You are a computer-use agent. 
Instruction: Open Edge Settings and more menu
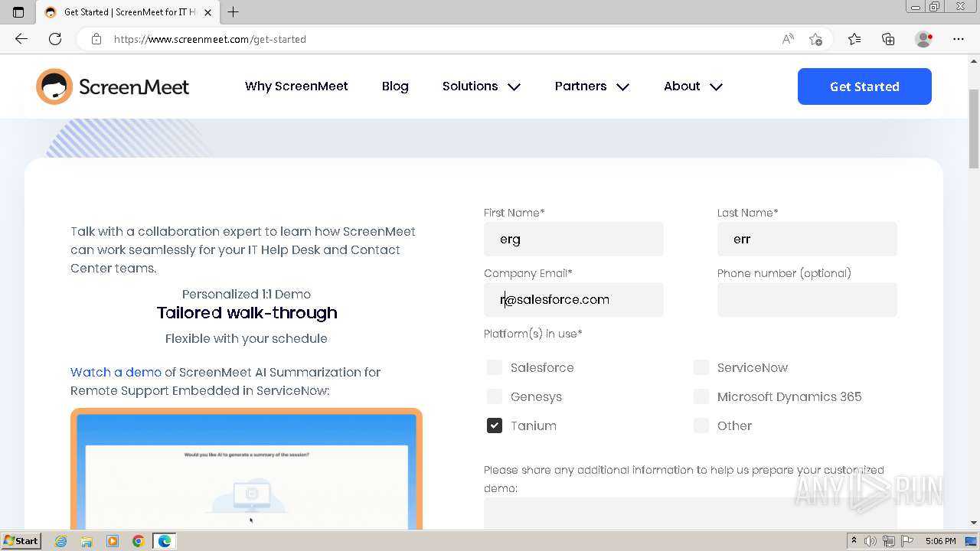[x=959, y=39]
